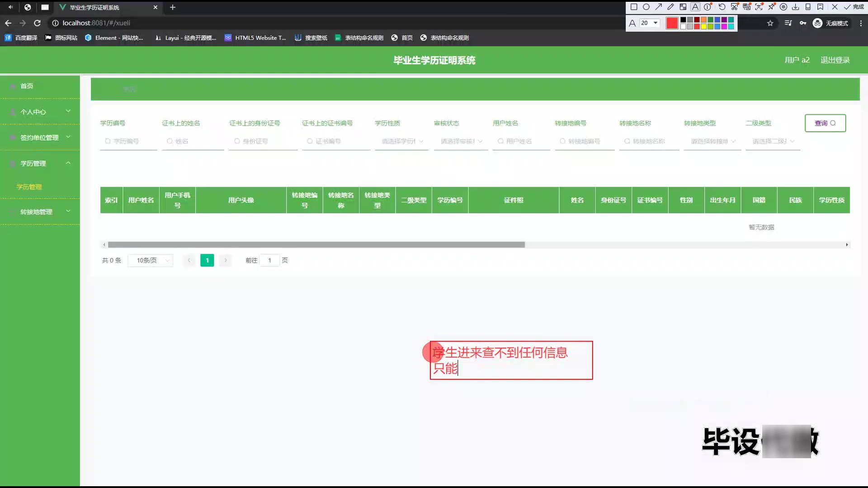Click the undo annotation icon

pos(722,7)
